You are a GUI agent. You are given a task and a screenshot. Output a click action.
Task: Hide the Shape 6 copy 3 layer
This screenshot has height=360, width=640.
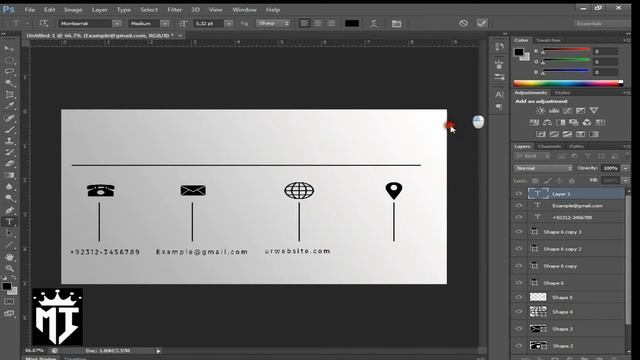point(519,232)
